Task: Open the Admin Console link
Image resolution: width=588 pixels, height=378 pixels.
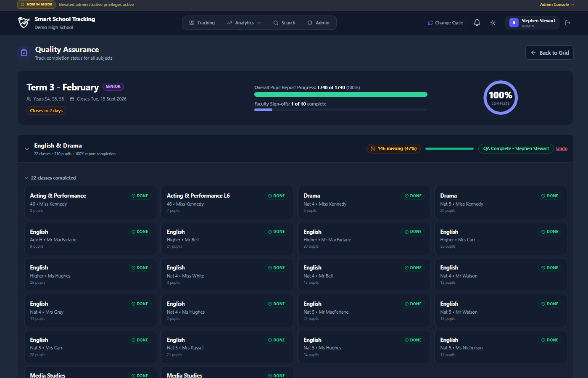Action: click(557, 5)
